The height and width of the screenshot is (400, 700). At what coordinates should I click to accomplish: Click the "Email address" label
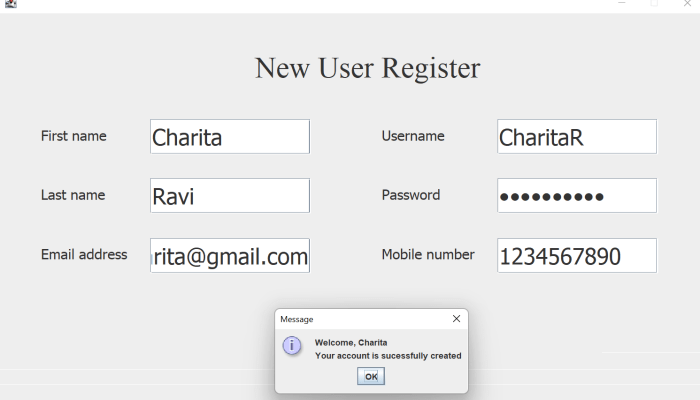tap(84, 255)
